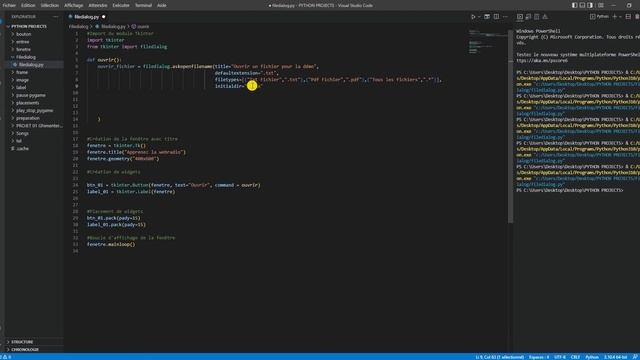Select the filedialog.py editor tab
Screen dimensions: 640x360
(87, 17)
